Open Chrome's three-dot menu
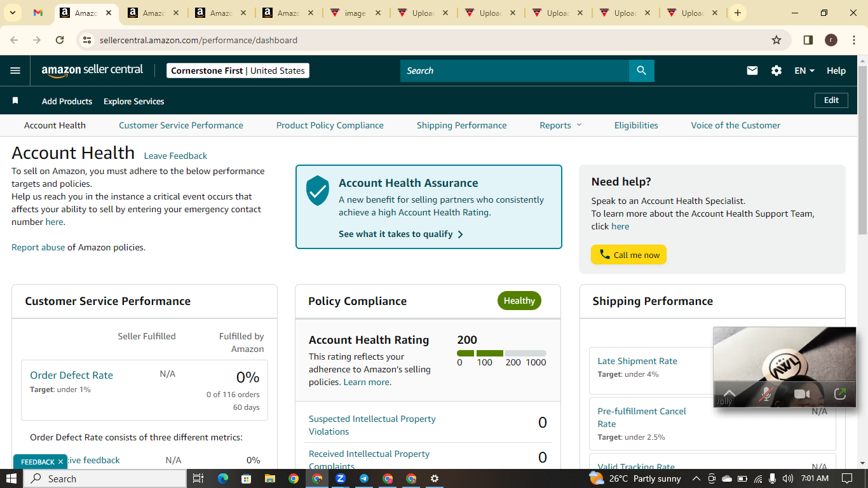 tap(853, 40)
